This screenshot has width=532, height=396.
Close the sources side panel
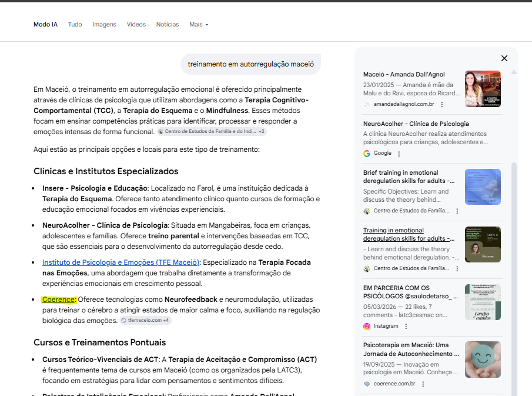click(504, 58)
